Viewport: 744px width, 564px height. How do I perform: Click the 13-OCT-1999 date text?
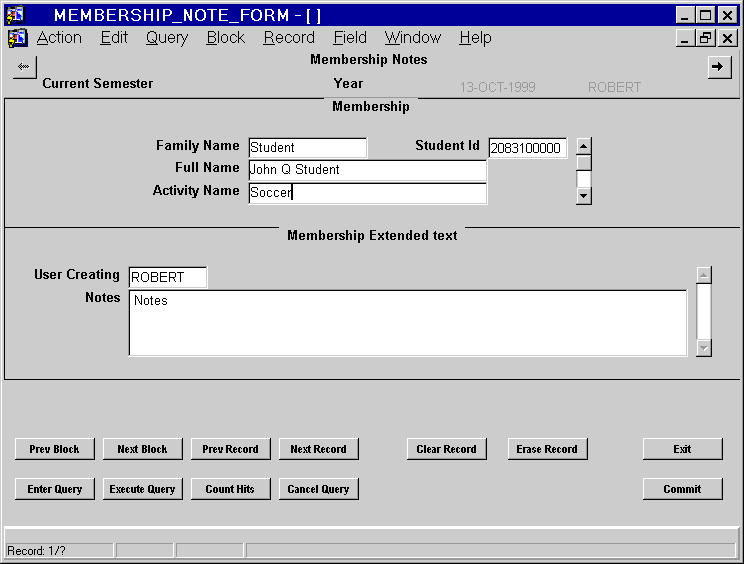(497, 87)
